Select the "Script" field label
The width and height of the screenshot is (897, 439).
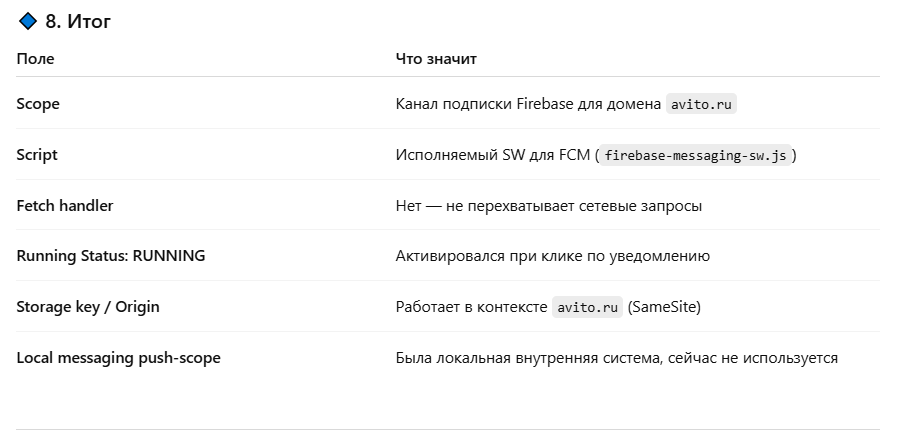[37, 155]
